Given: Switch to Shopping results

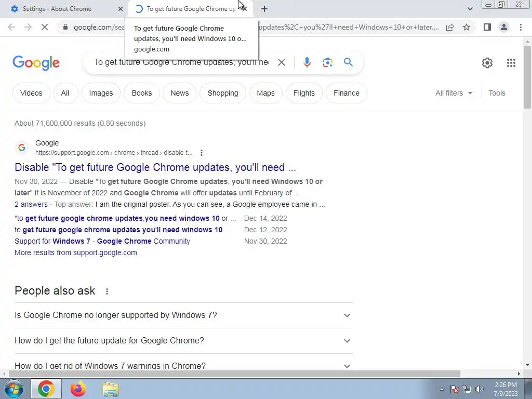Looking at the screenshot, I should coord(222,93).
